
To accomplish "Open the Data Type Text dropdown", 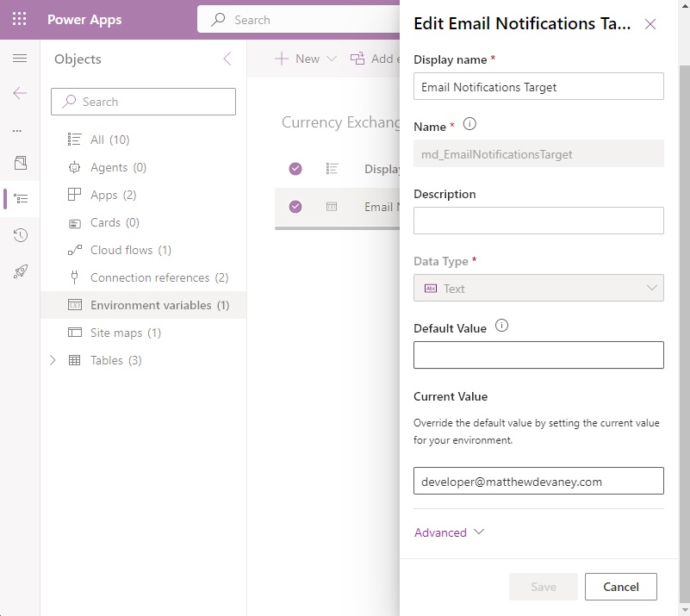I will pos(538,289).
